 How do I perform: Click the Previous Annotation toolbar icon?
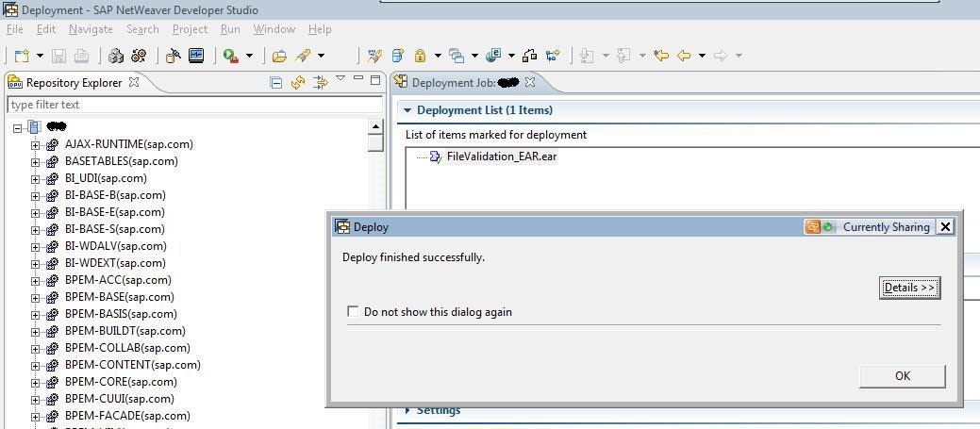(x=623, y=57)
